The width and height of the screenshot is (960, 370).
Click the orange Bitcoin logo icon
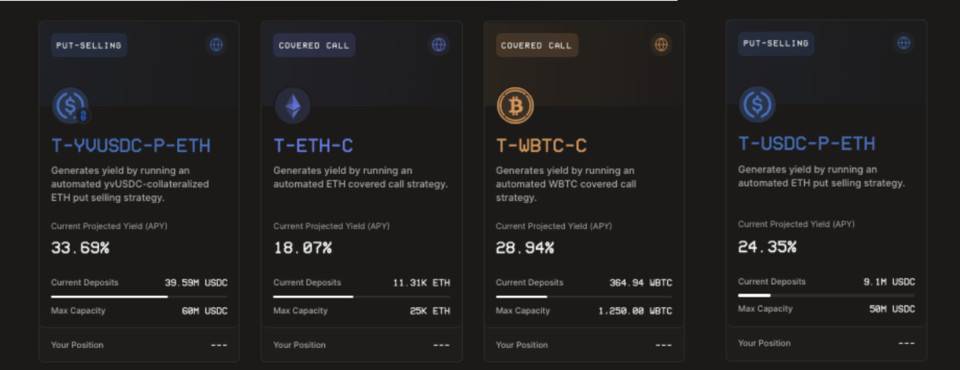[515, 106]
